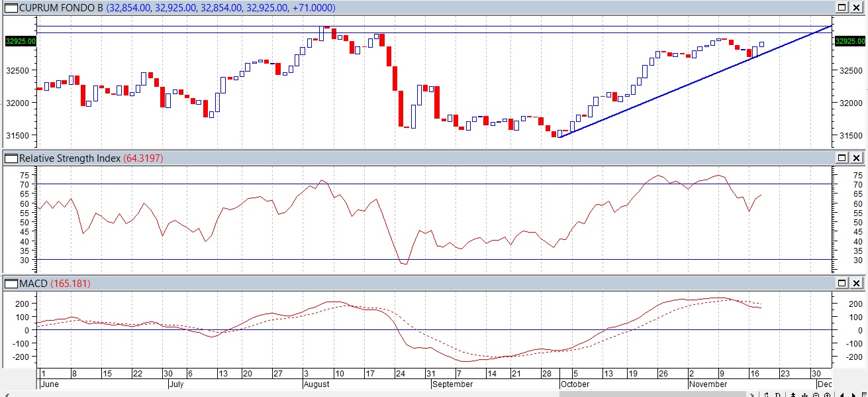Select the MACD zero line

(x=434, y=329)
